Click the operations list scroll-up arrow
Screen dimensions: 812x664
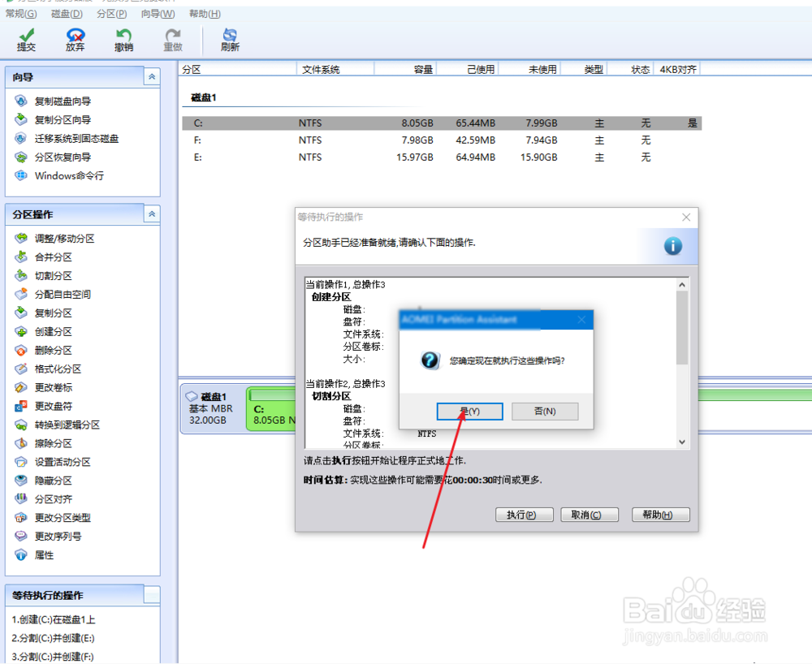click(682, 285)
